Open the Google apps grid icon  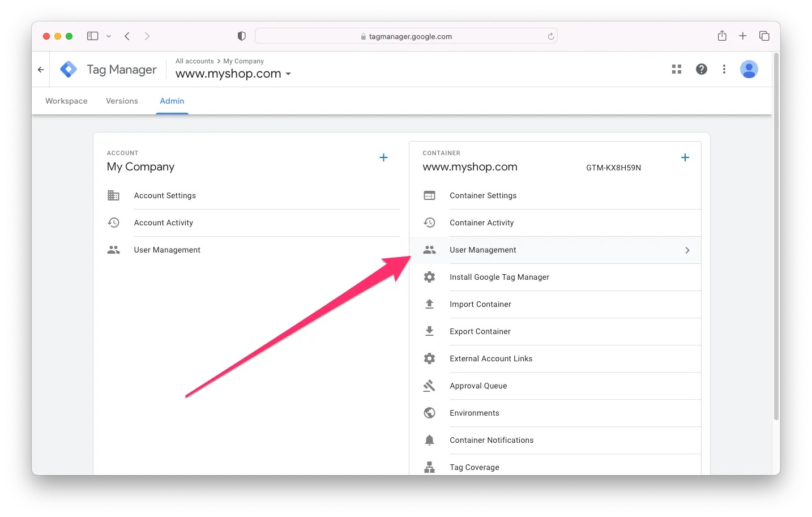(676, 69)
